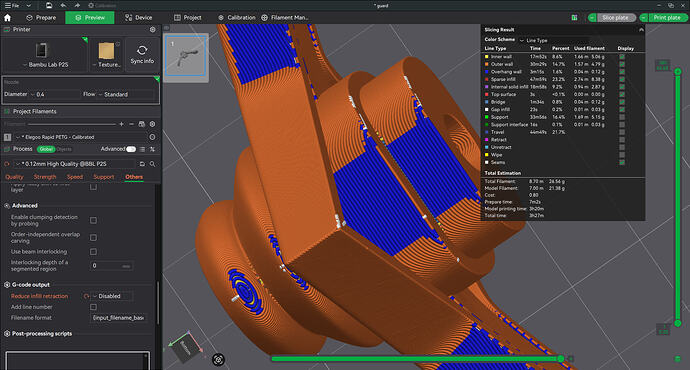Open the Support settings tab
Screen dimensions: 690x370
coord(103,177)
